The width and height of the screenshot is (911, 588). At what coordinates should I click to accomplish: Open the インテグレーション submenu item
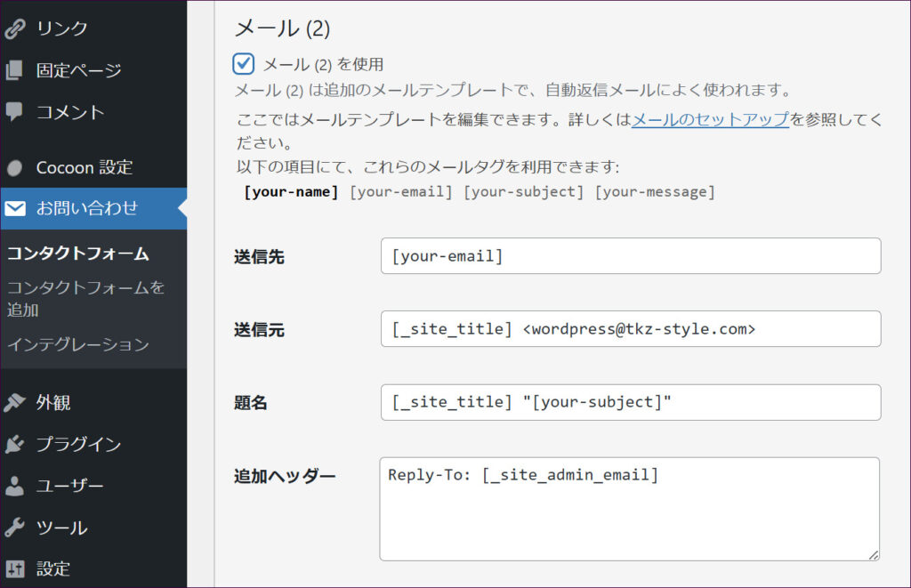[x=78, y=344]
